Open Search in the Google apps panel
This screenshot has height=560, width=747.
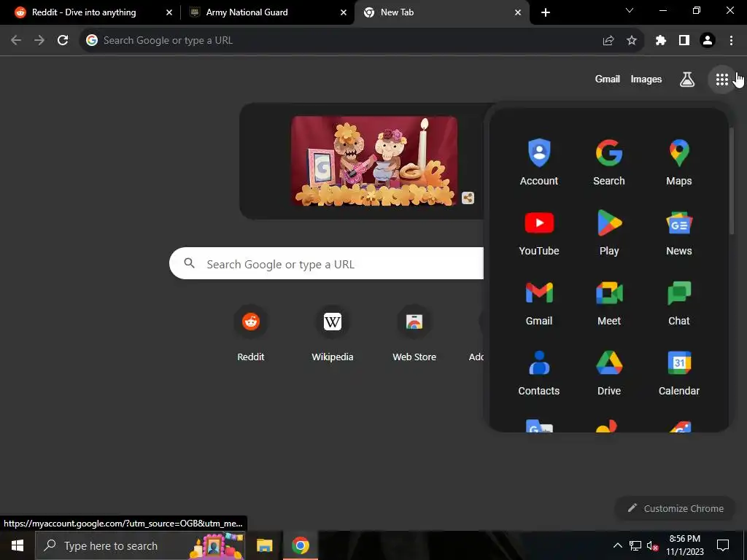pyautogui.click(x=609, y=163)
